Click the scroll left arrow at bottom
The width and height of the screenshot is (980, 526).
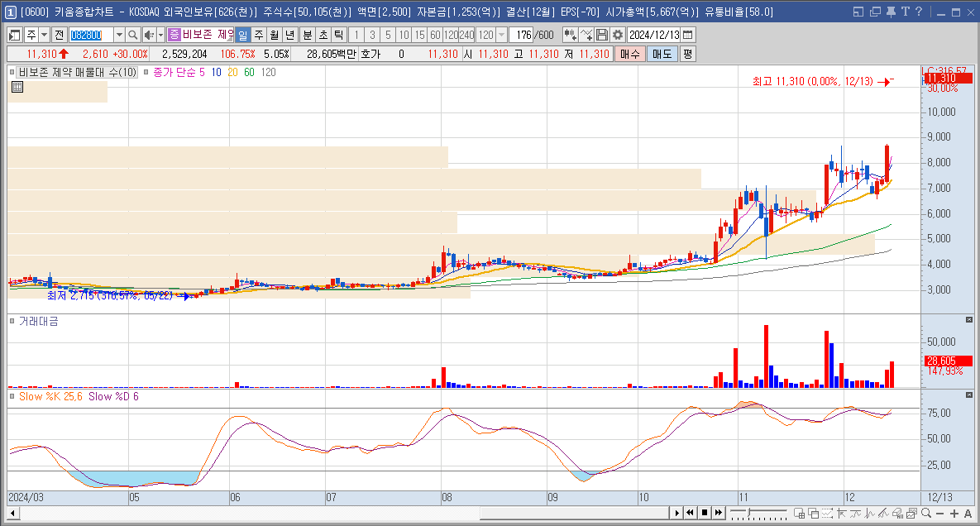click(x=12, y=514)
